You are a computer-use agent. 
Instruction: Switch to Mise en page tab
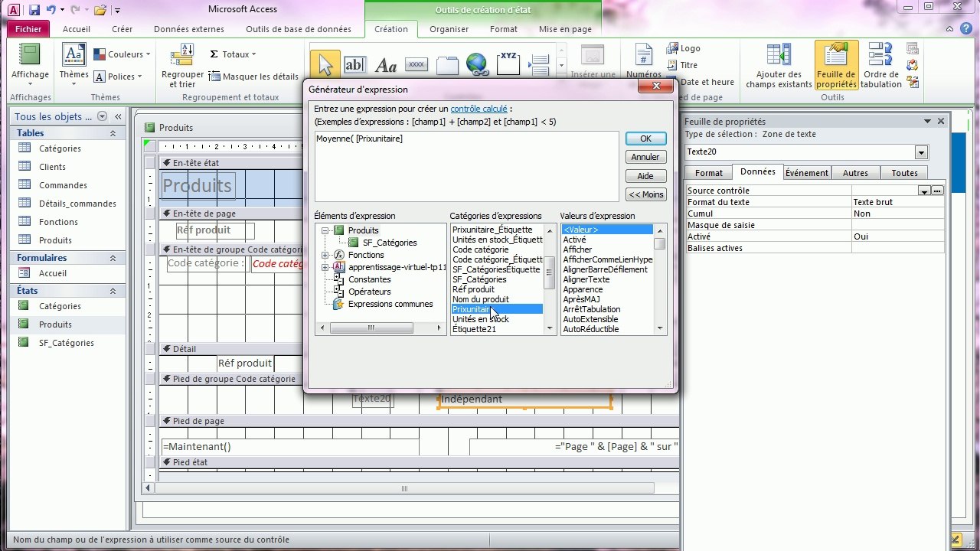pos(565,29)
